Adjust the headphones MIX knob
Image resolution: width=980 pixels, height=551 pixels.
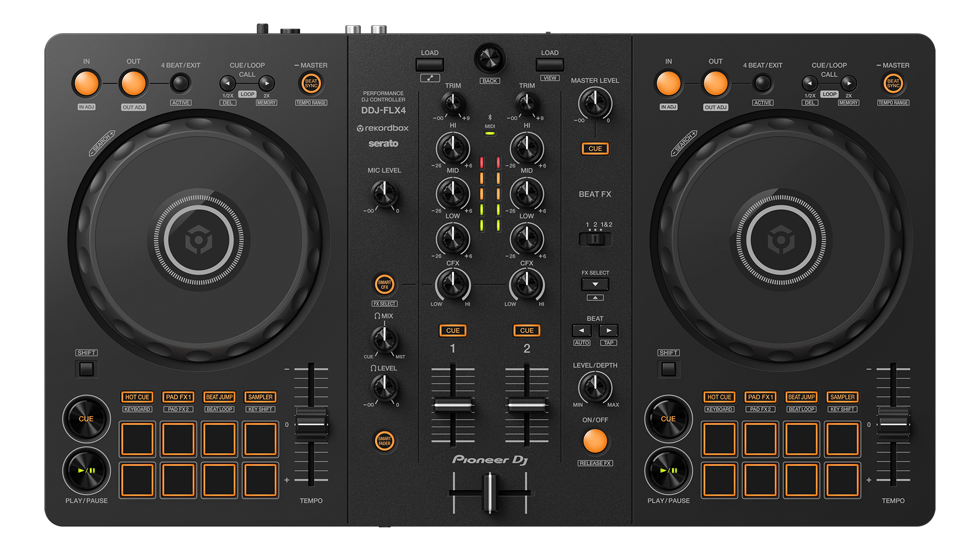tap(384, 339)
